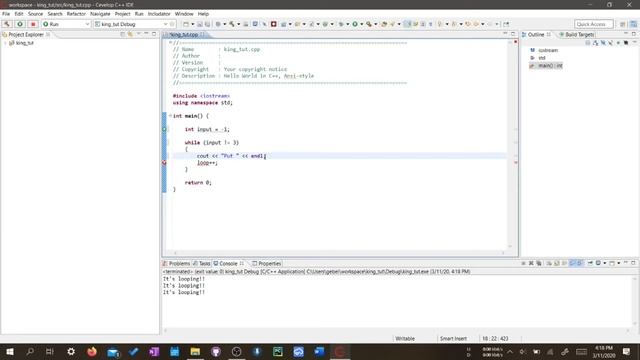Collapse the int main() code fold

pyautogui.click(x=170, y=116)
